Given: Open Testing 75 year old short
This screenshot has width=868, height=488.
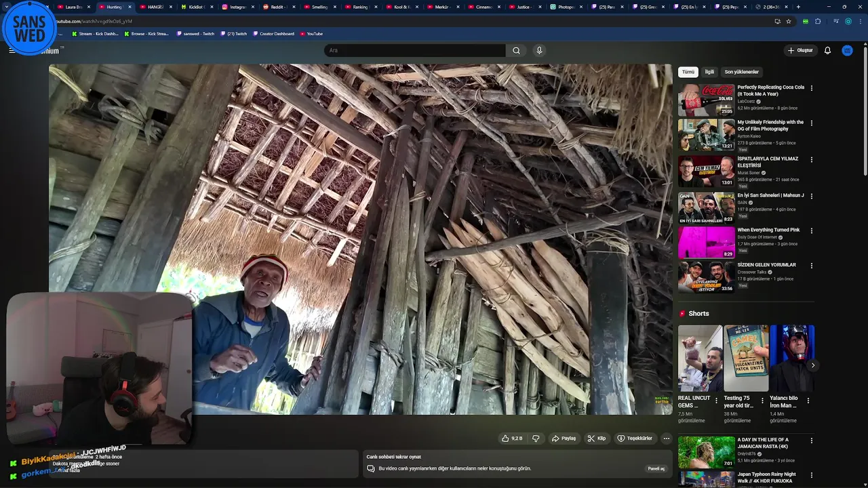Looking at the screenshot, I should click(746, 358).
